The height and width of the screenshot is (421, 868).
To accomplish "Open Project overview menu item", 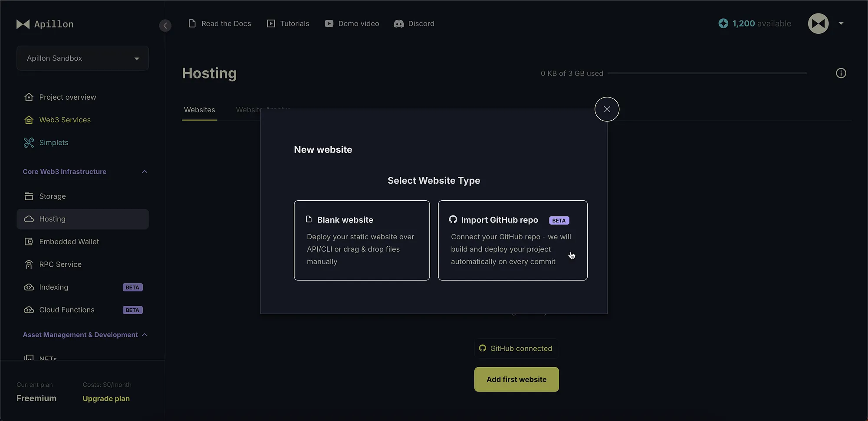I will click(x=82, y=97).
